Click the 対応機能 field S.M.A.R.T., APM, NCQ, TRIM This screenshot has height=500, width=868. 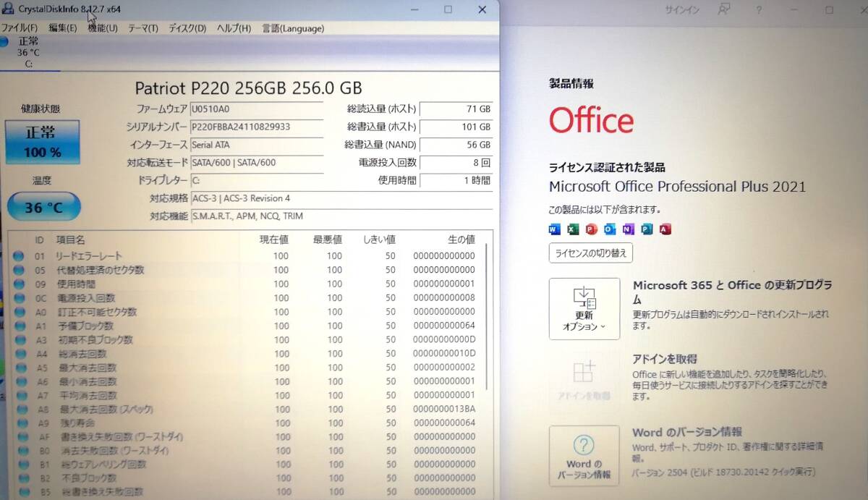[x=341, y=216]
